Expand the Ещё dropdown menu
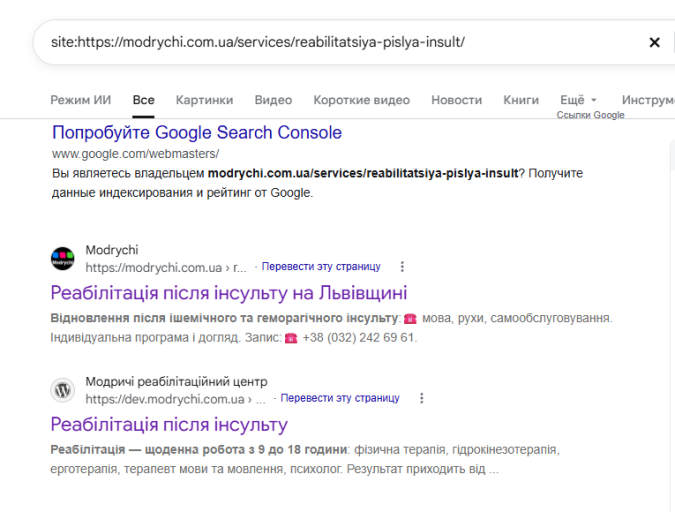Viewport: 675px width, 512px height. click(x=578, y=100)
